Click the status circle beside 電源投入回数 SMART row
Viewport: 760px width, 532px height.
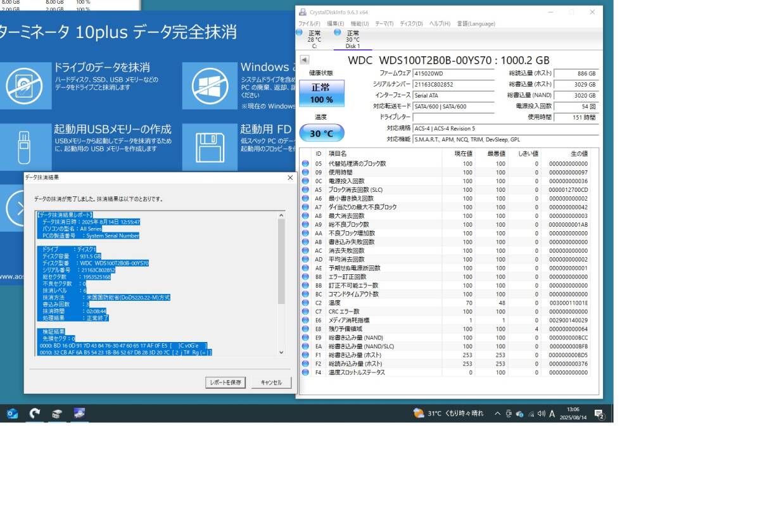coord(305,181)
